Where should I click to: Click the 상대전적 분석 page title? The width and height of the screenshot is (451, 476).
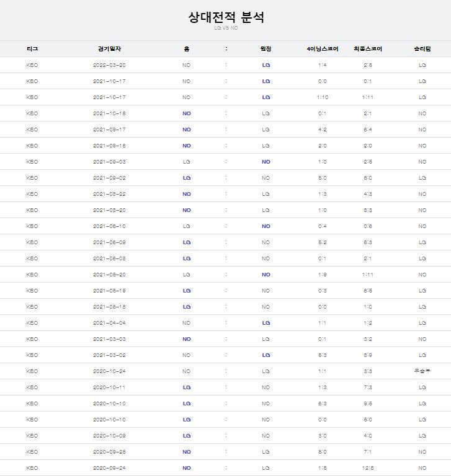point(226,17)
